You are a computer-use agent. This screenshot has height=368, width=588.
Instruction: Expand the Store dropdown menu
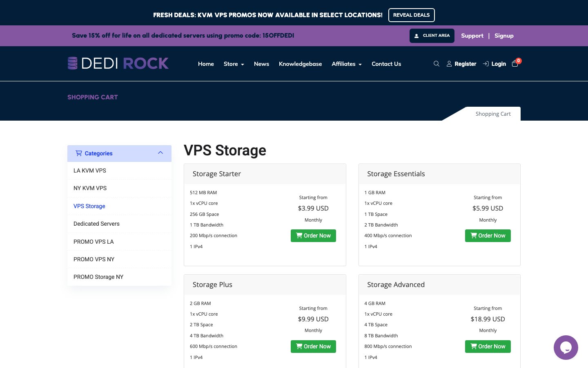tap(234, 64)
